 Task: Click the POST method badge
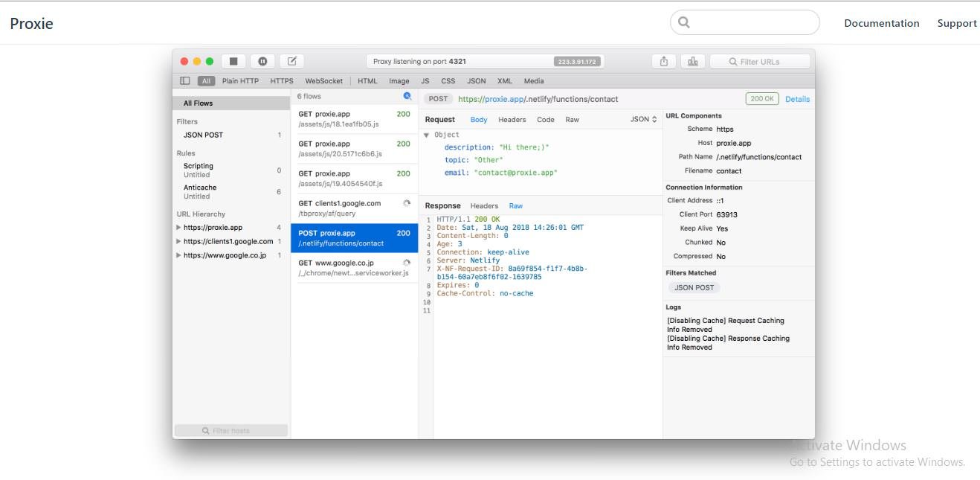(x=438, y=99)
